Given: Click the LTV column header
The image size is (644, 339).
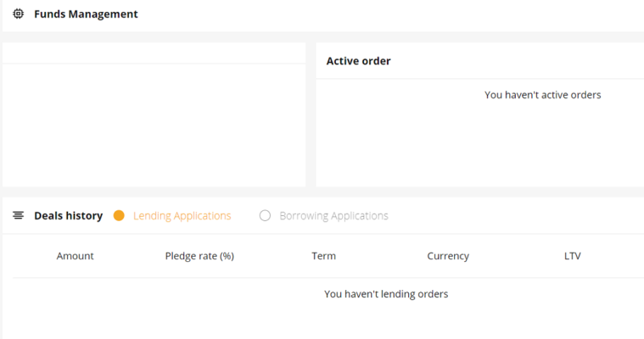Looking at the screenshot, I should tap(573, 256).
